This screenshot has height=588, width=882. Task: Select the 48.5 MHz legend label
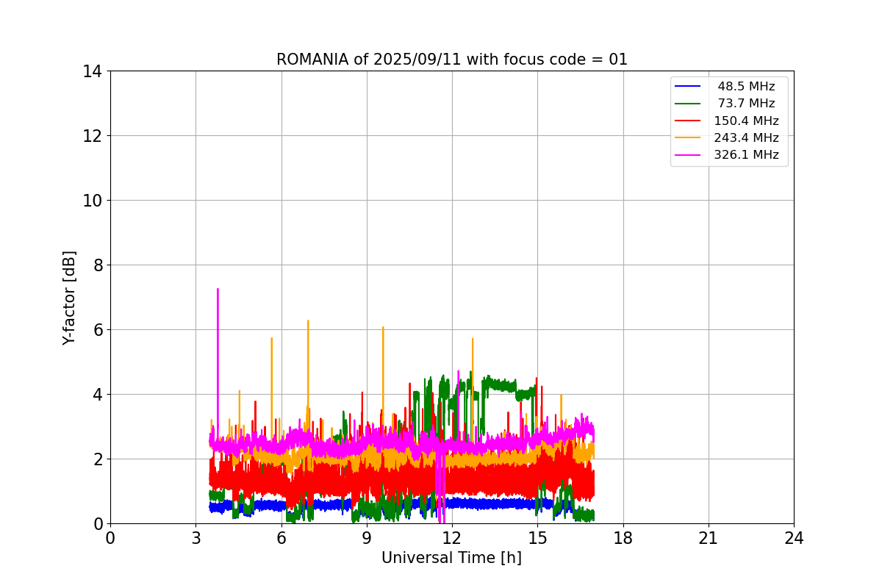[x=746, y=87]
